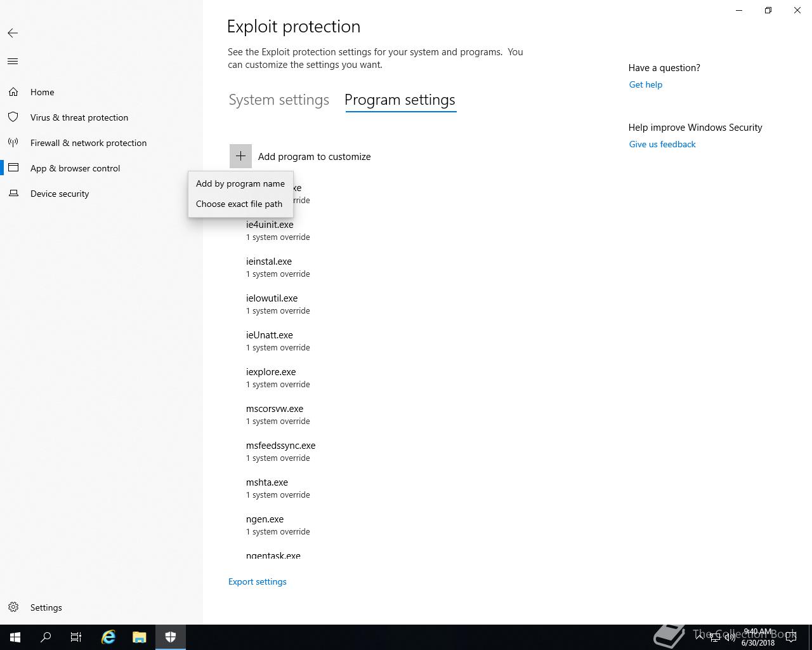Click the Settings gear icon
The image size is (812, 650).
pyautogui.click(x=13, y=607)
